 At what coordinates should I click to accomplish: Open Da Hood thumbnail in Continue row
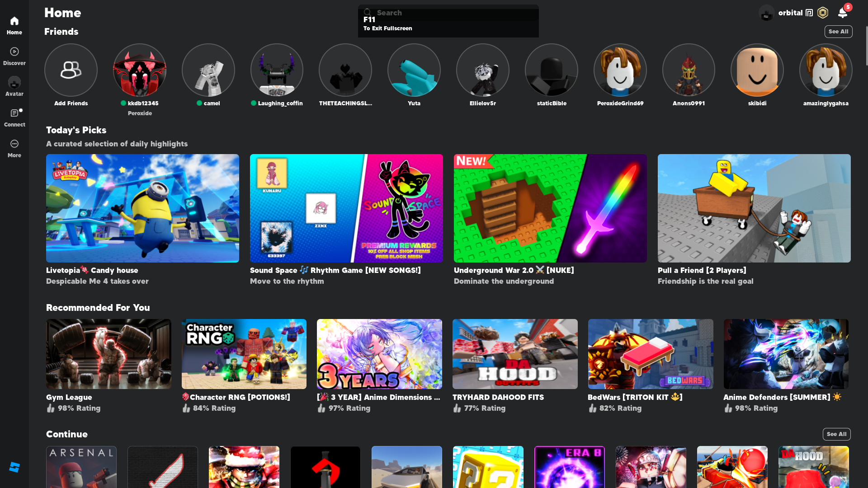(814, 467)
